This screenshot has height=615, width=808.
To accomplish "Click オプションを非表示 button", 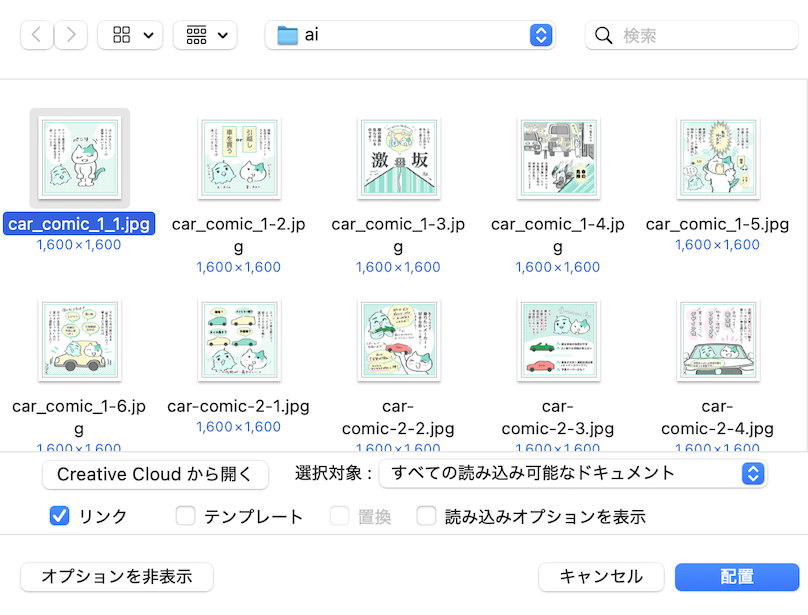I will pyautogui.click(x=117, y=576).
